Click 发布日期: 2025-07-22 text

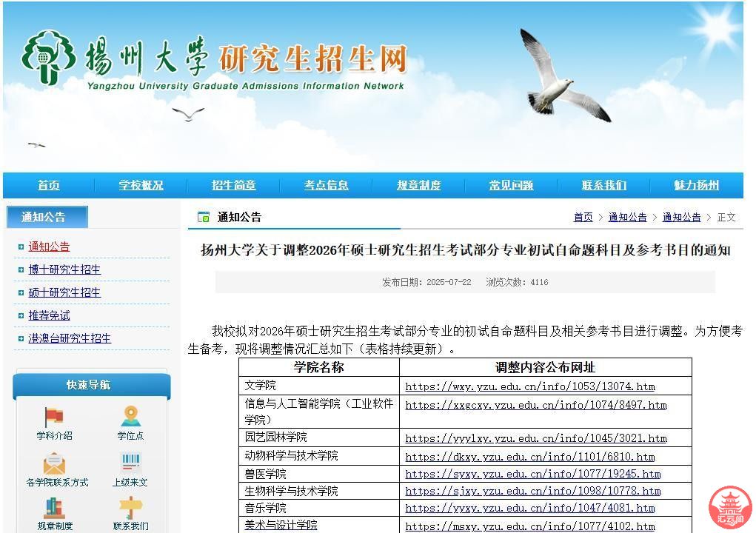coord(426,282)
